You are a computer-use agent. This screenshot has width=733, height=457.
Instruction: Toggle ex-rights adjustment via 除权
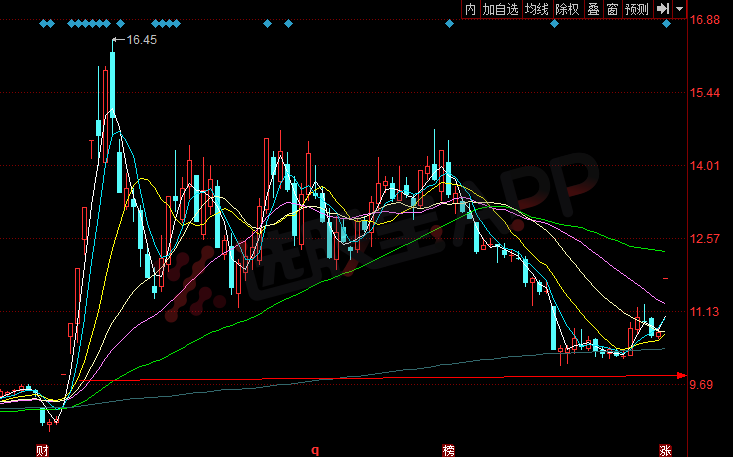tap(568, 9)
